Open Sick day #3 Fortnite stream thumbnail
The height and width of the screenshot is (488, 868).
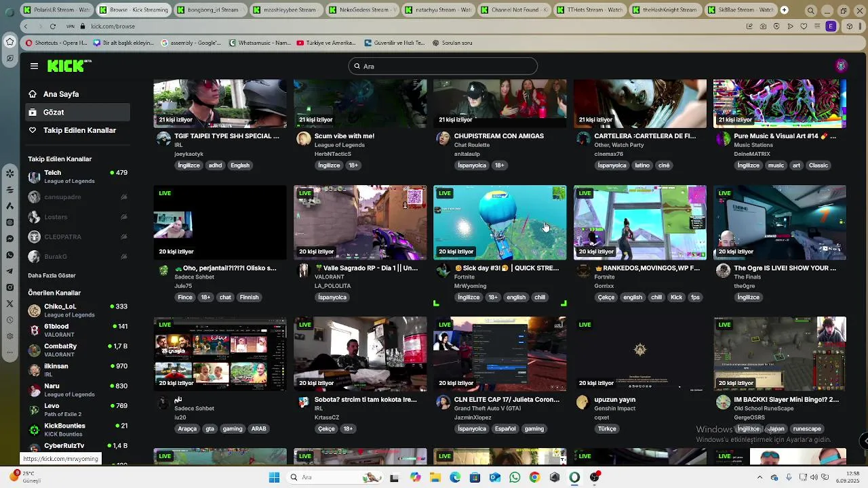(x=500, y=222)
